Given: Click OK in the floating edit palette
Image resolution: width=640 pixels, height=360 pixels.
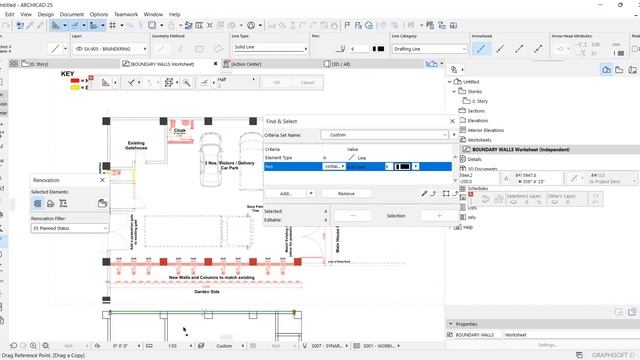Looking at the screenshot, I should tap(277, 82).
